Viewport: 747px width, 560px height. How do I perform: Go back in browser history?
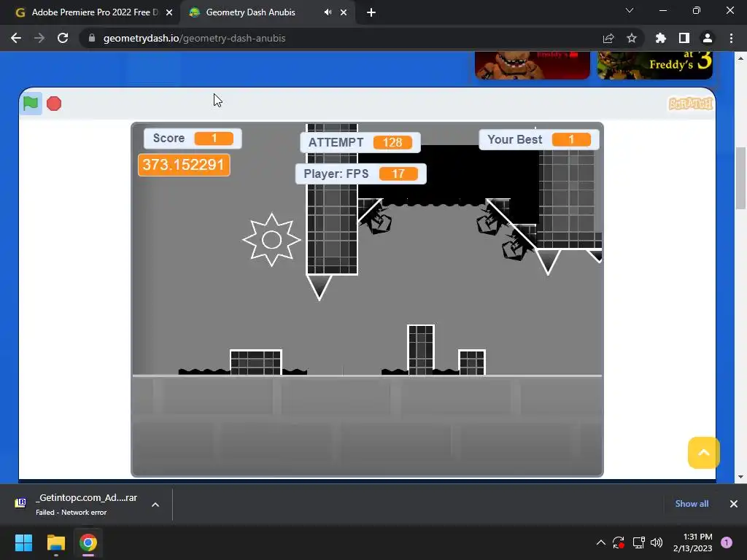tap(16, 38)
